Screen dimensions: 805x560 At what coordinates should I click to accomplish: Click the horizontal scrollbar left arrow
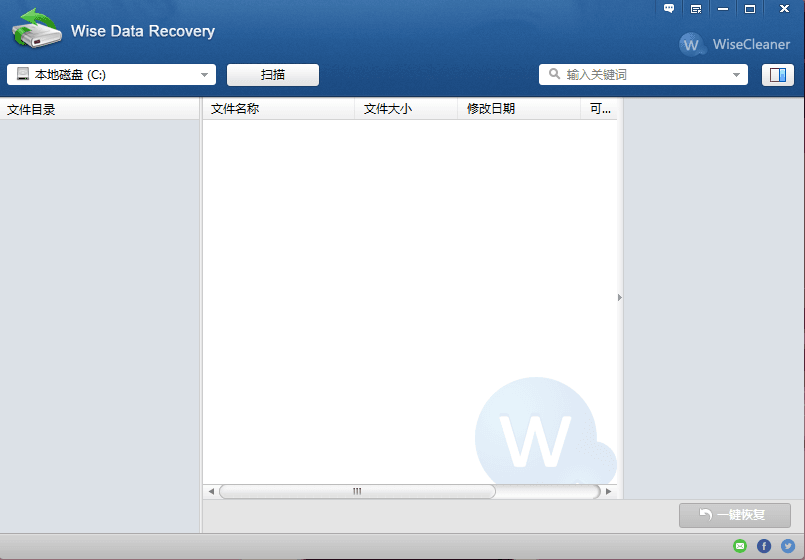pos(211,492)
